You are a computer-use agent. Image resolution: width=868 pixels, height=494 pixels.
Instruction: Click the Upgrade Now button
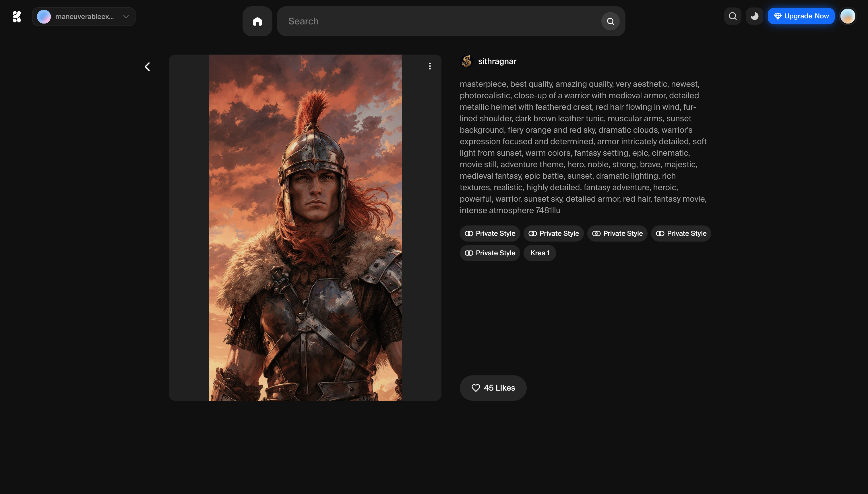[801, 16]
